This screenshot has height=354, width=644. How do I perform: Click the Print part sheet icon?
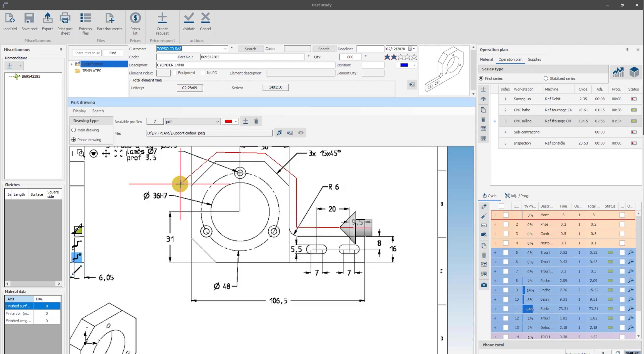[x=65, y=18]
